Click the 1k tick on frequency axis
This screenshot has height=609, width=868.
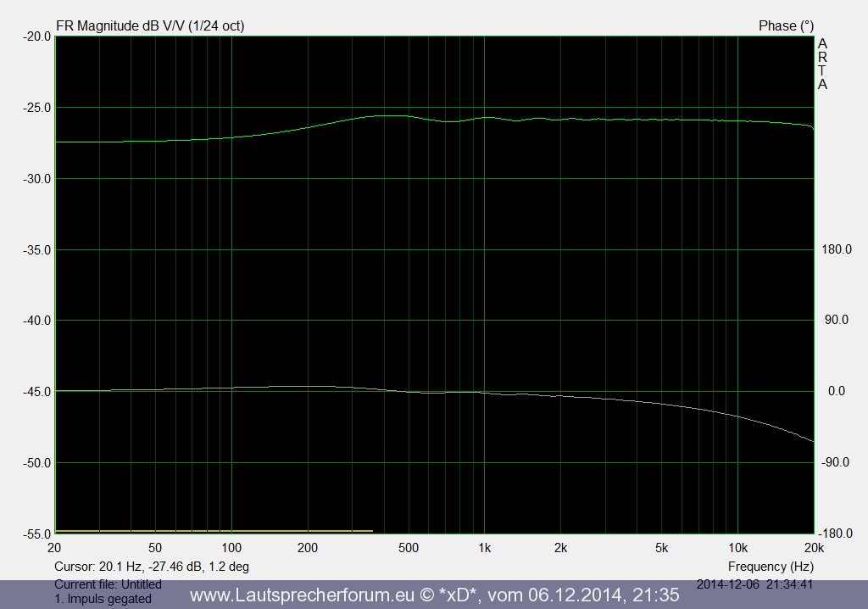(484, 547)
